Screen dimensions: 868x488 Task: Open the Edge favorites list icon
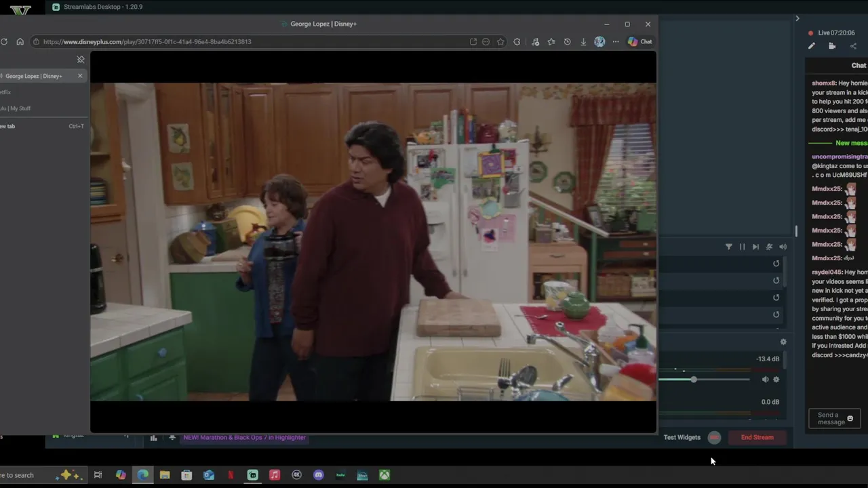click(x=551, y=41)
